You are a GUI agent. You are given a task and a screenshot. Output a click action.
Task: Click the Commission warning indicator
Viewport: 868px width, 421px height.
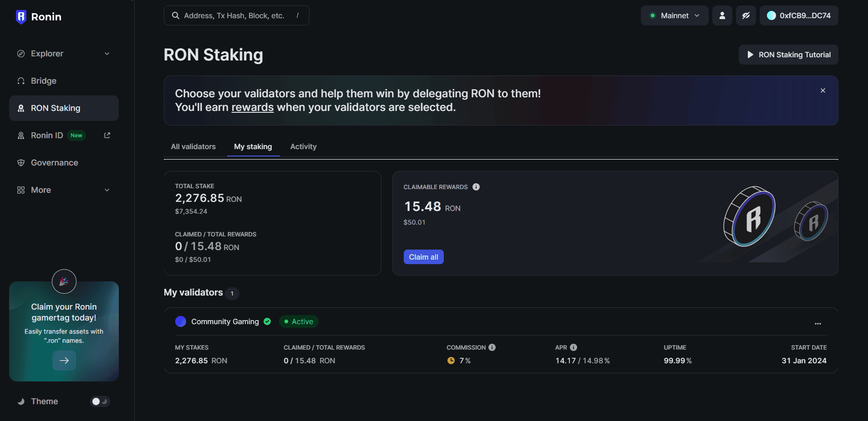tap(451, 361)
